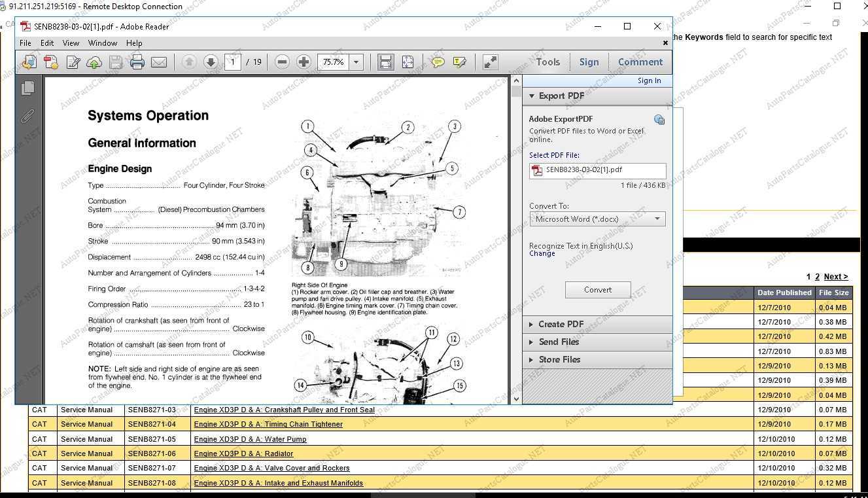Viewport: 868px width, 498px height.
Task: Click the Open file toolbar icon
Action: point(29,62)
